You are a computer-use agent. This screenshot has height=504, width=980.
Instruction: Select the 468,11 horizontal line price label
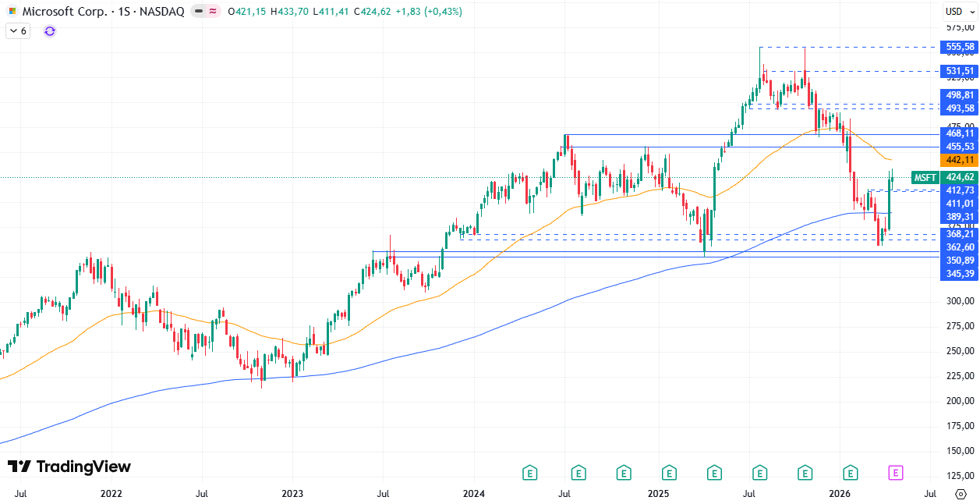(x=959, y=134)
